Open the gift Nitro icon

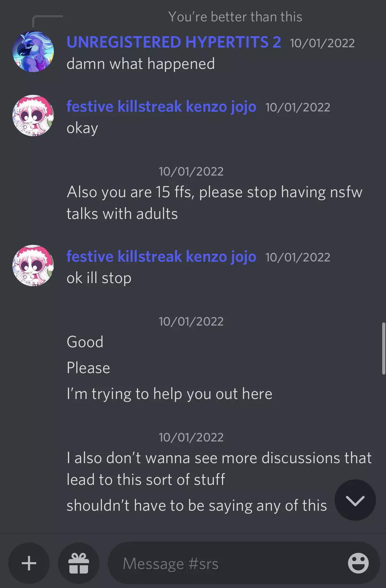click(x=79, y=563)
